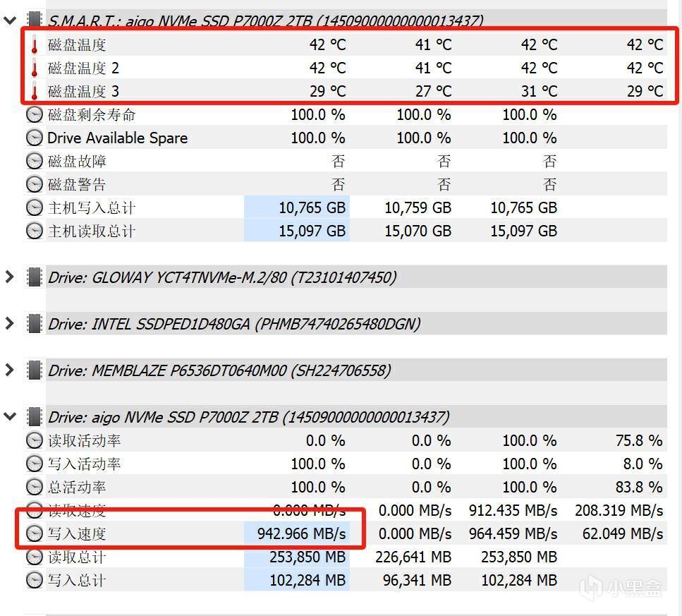Collapse the S.M.A.R.T. aigo NVMe SSD section
Screen dimensions: 682x616
click(x=10, y=20)
